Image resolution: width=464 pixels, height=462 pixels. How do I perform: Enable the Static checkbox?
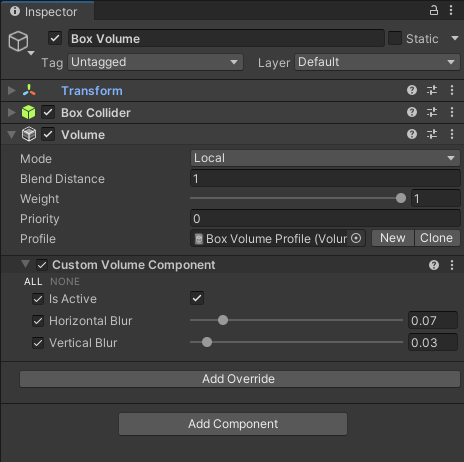pyautogui.click(x=395, y=38)
